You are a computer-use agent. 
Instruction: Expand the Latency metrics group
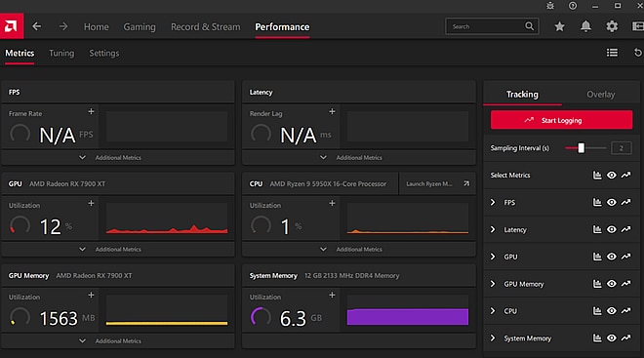493,229
